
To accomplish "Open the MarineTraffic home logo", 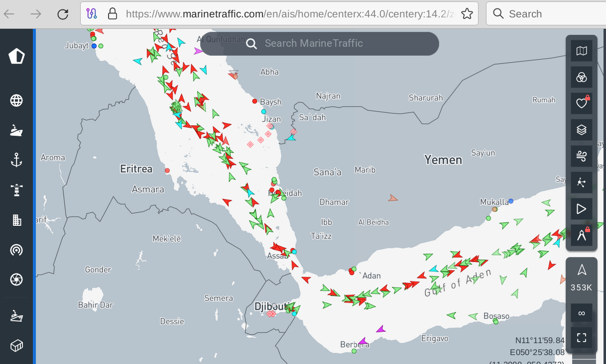I will [x=16, y=56].
